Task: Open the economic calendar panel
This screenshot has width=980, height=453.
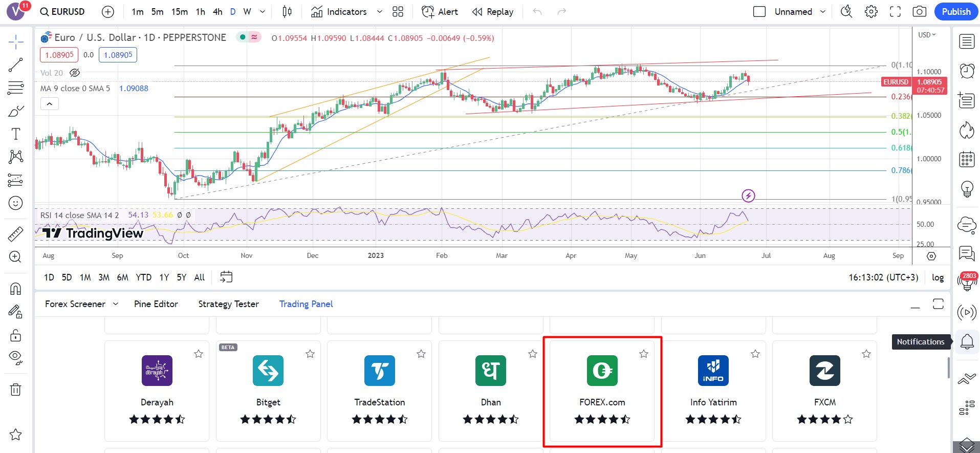Action: coord(967,159)
